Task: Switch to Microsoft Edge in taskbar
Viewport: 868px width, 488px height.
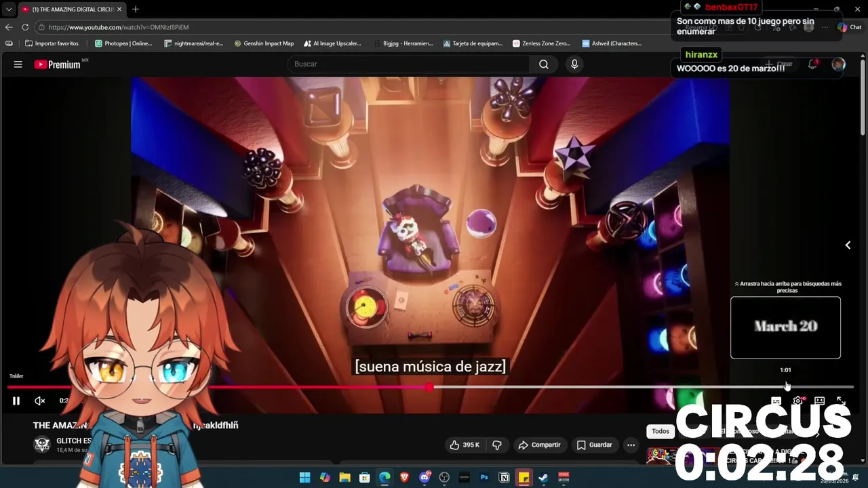Action: coord(384,477)
